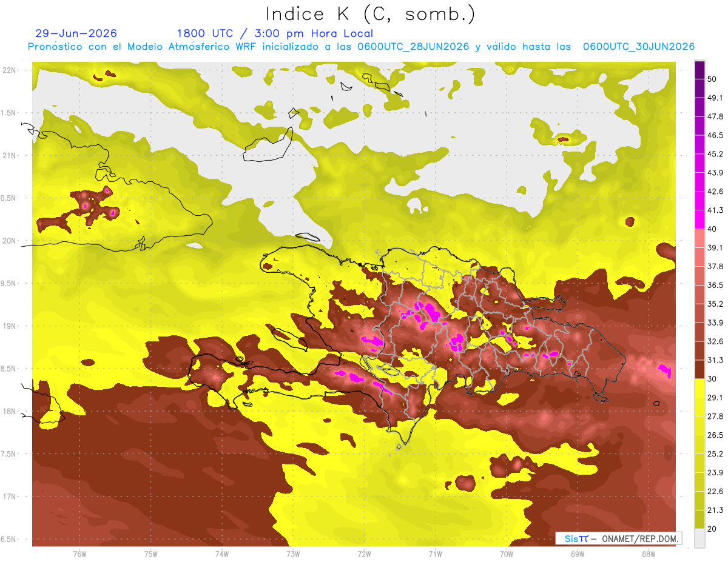The image size is (728, 562).
Task: Select the "1800 UTC / 3:00 pm Hora Local" time text
Action: coord(275,33)
